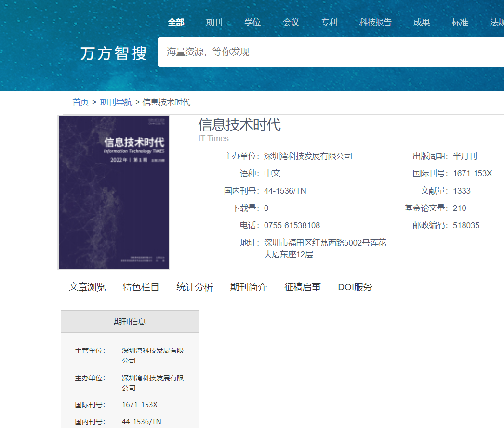504x428 pixels.
Task: Open the DOI服务 tab
Action: (x=355, y=287)
